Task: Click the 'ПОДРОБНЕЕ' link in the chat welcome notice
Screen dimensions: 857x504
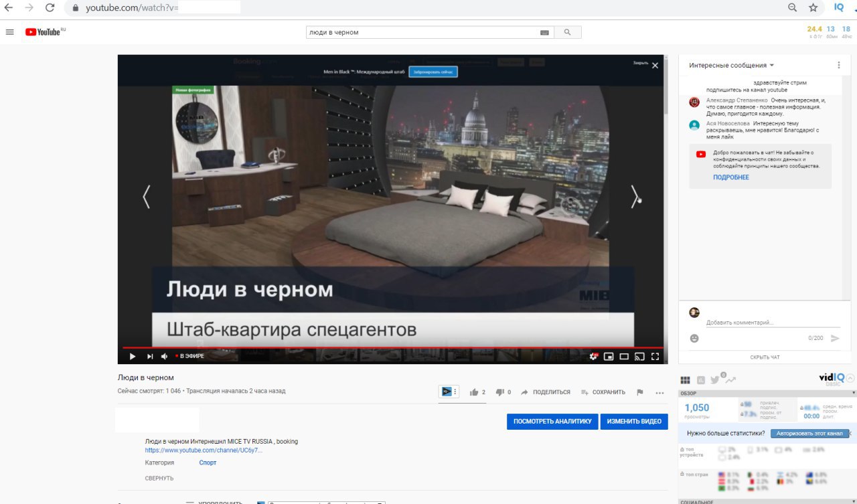Action: (731, 177)
